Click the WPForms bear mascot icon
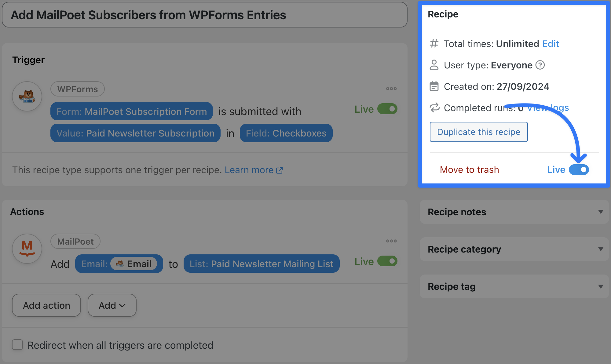611x364 pixels. [x=27, y=96]
